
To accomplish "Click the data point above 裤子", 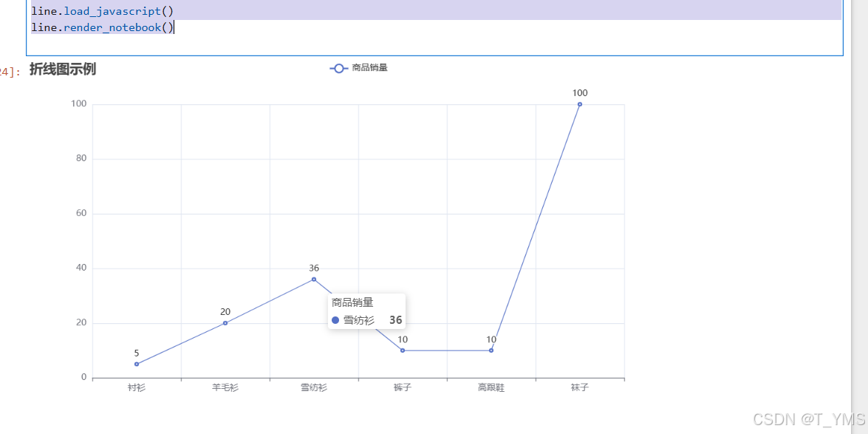I will tap(403, 349).
